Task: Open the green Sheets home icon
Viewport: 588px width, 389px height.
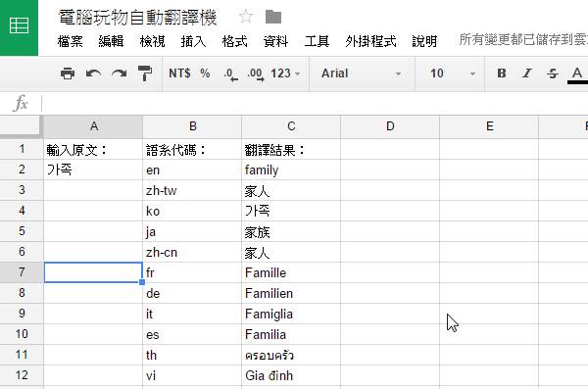Action: [19, 27]
